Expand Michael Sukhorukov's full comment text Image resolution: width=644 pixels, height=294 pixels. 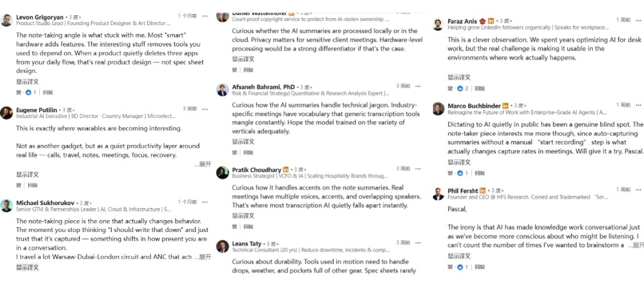click(x=203, y=257)
